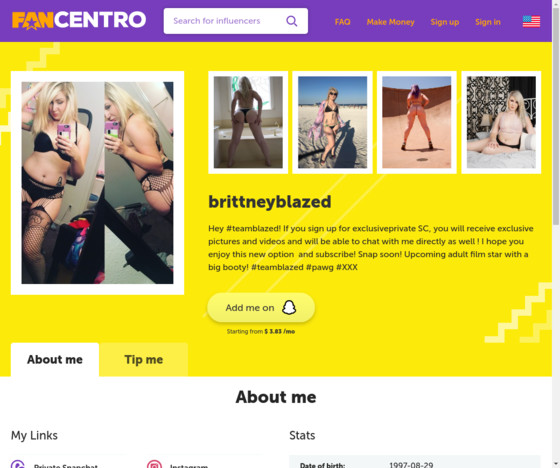The height and width of the screenshot is (468, 560).
Task: Click the Instagram link icon
Action: (154, 464)
